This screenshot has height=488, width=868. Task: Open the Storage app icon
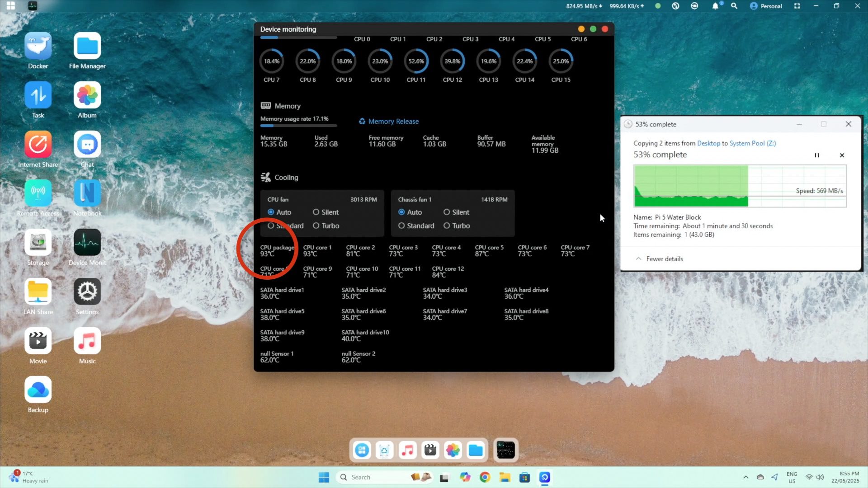[x=38, y=243]
